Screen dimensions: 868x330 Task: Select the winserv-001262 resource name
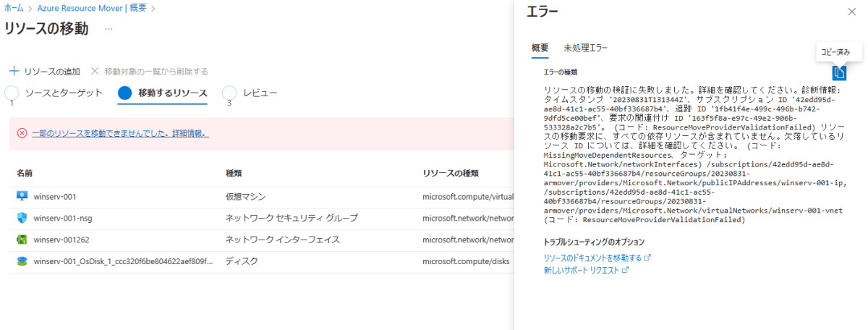click(61, 240)
